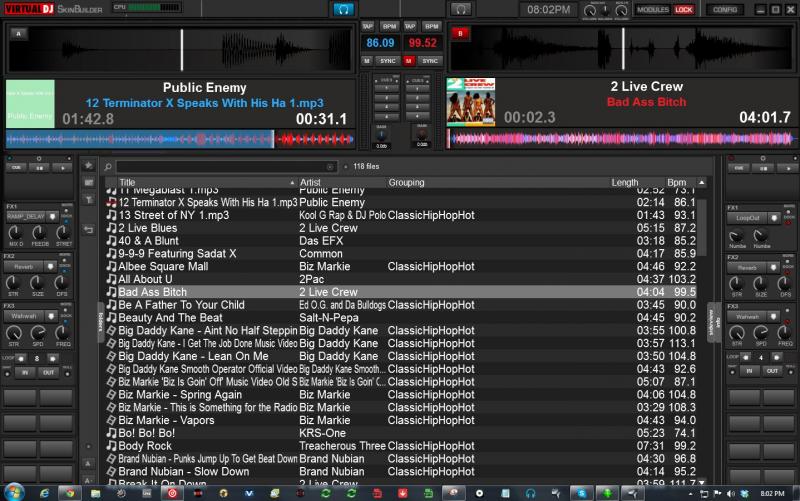The image size is (800, 501).
Task: Click Public Enemy green cover thumbnail
Action: 30,104
